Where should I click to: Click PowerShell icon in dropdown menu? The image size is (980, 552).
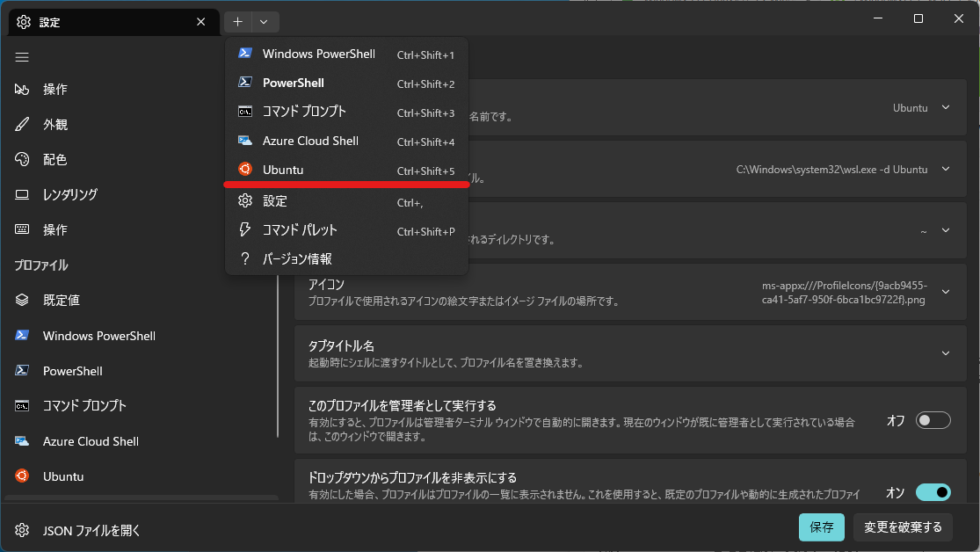click(245, 83)
